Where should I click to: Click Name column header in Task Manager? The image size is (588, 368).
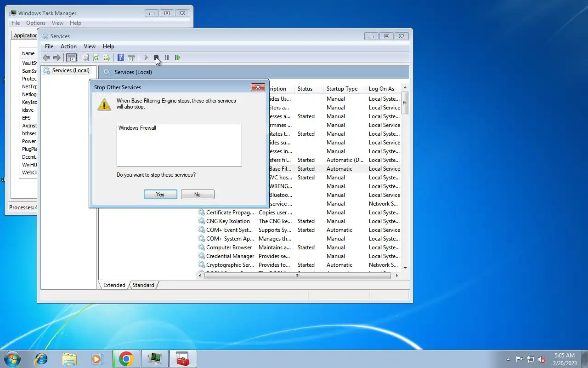point(28,53)
